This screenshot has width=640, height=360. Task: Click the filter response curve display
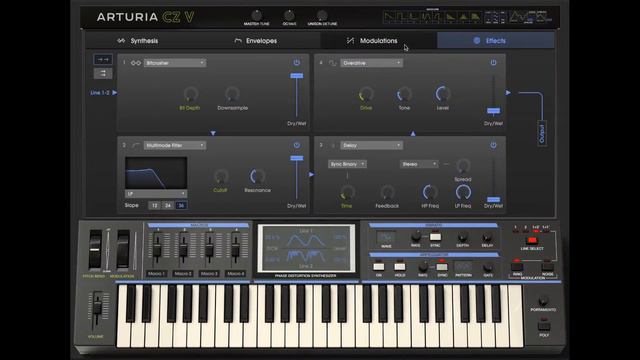click(156, 173)
